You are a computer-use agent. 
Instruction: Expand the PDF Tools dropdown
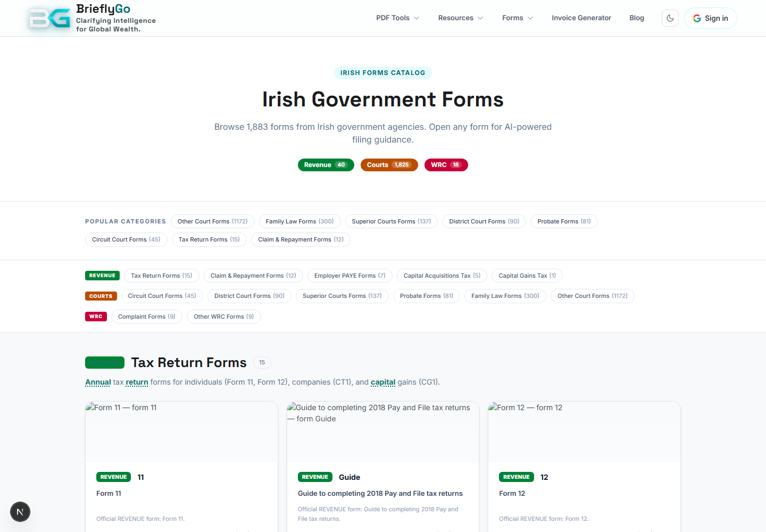pyautogui.click(x=397, y=18)
